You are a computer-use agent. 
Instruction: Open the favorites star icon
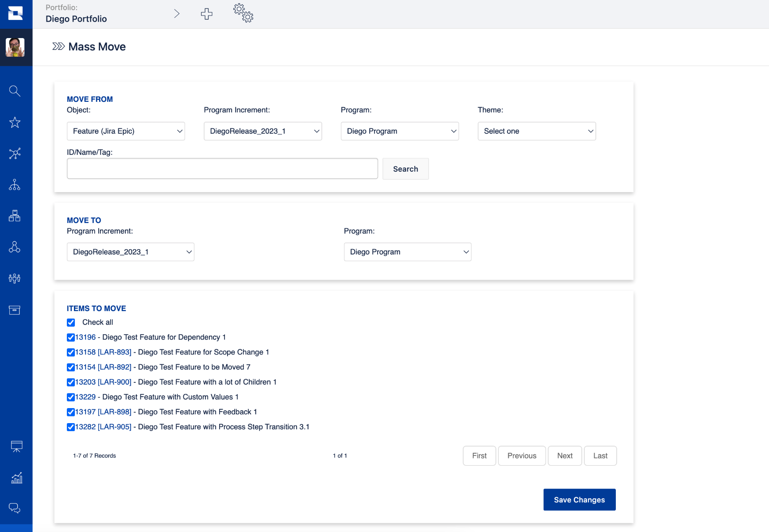pyautogui.click(x=15, y=123)
